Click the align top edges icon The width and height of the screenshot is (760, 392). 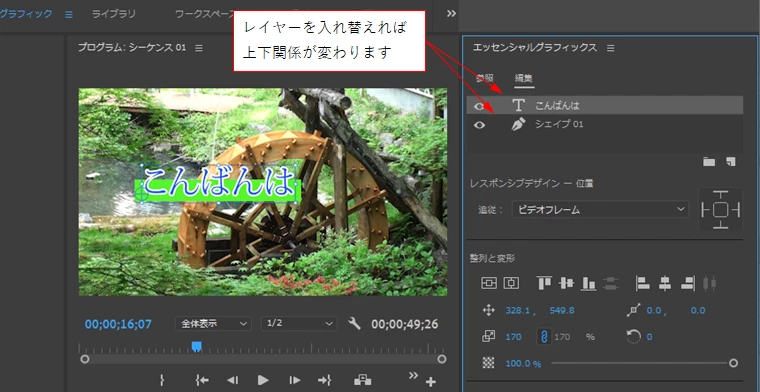pyautogui.click(x=544, y=283)
